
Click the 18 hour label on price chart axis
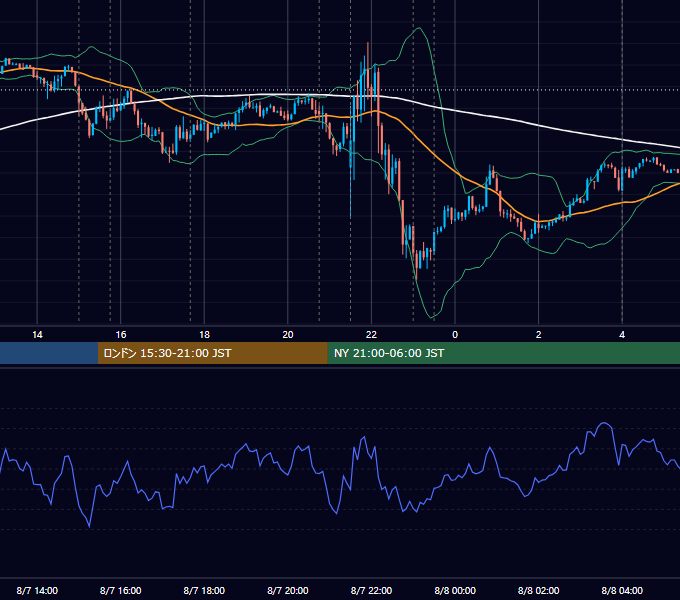click(x=204, y=335)
